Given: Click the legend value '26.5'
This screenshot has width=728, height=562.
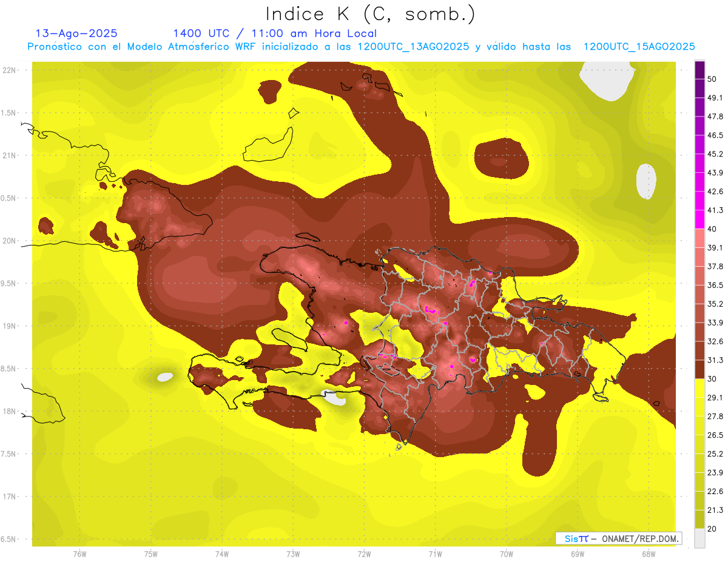Looking at the screenshot, I should pyautogui.click(x=715, y=435).
